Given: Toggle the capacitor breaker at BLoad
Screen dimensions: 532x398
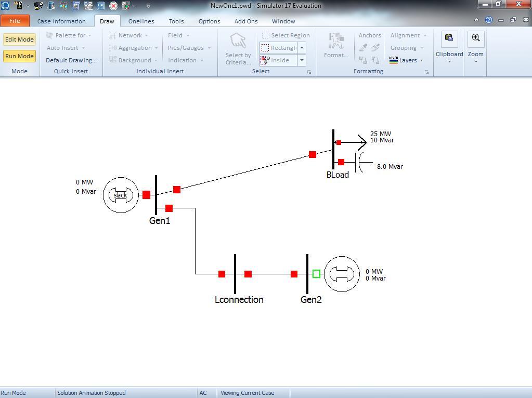Looking at the screenshot, I should tap(341, 163).
